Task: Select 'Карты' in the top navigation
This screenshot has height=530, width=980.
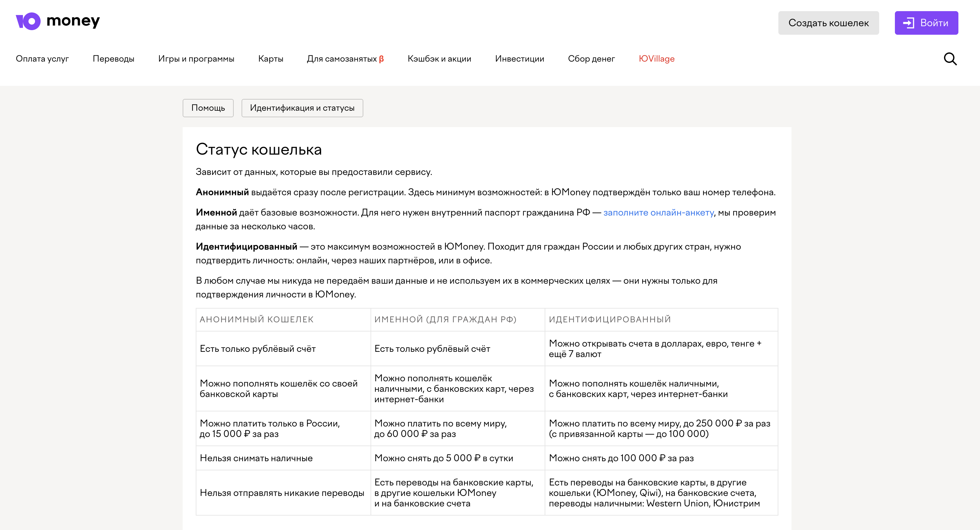Action: [x=270, y=59]
